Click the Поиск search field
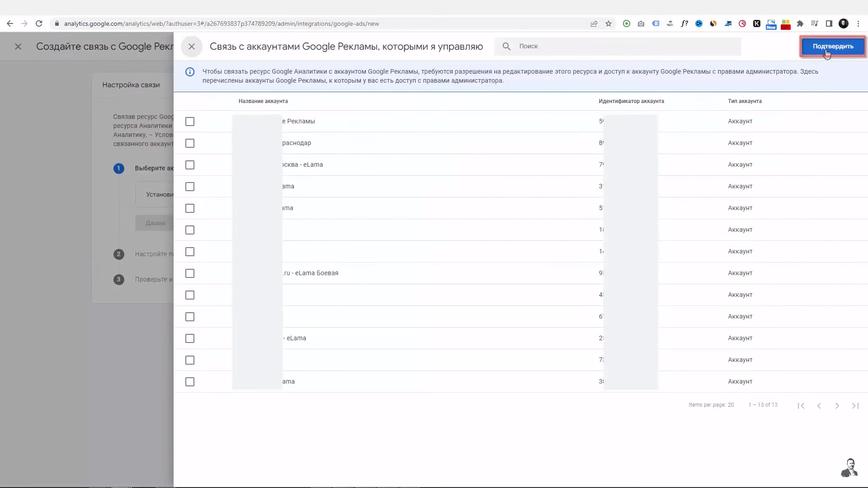Viewport: 868px width, 488px height. pos(618,46)
